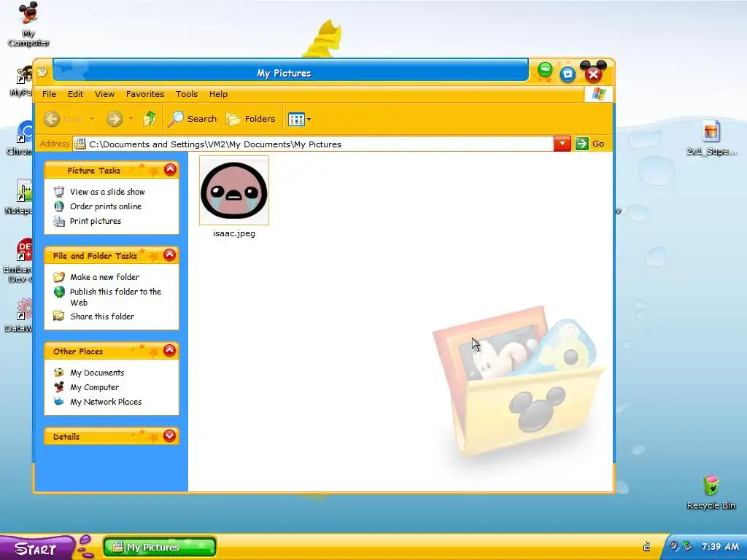The height and width of the screenshot is (560, 747).
Task: Open the Favorites menu
Action: [x=145, y=94]
